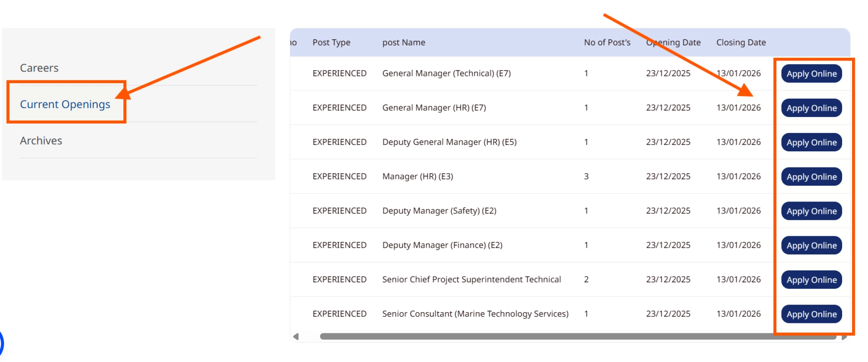Viewport: 868px width, 362px height.
Task: Apply Online for Deputy Manager (Safety) (E2)
Action: tap(811, 211)
